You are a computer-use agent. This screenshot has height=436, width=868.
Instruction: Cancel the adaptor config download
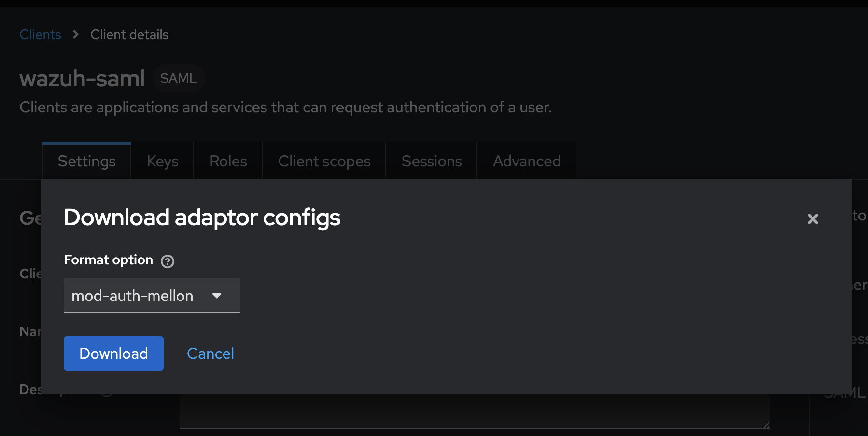(x=210, y=353)
